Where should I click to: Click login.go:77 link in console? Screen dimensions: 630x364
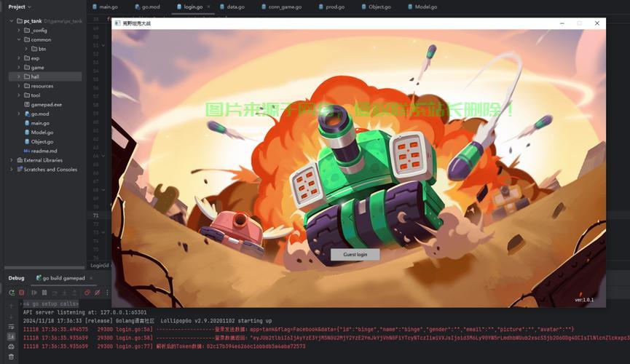coord(134,346)
